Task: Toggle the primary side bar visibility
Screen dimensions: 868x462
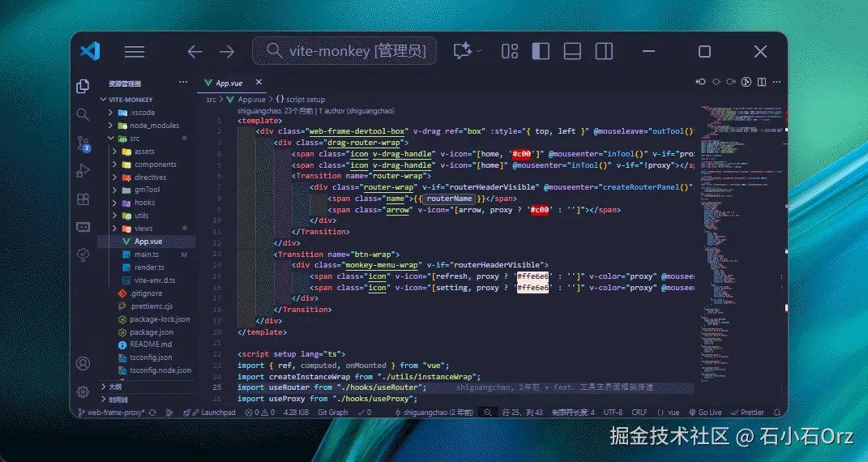Action: pyautogui.click(x=541, y=51)
